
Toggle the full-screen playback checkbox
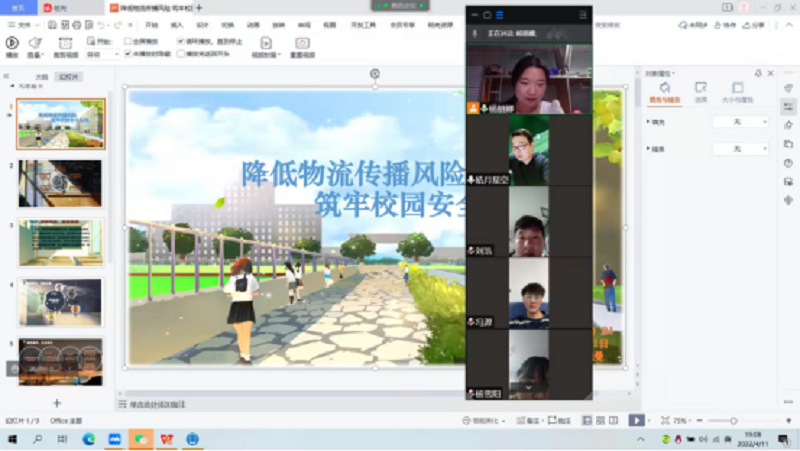click(127, 42)
